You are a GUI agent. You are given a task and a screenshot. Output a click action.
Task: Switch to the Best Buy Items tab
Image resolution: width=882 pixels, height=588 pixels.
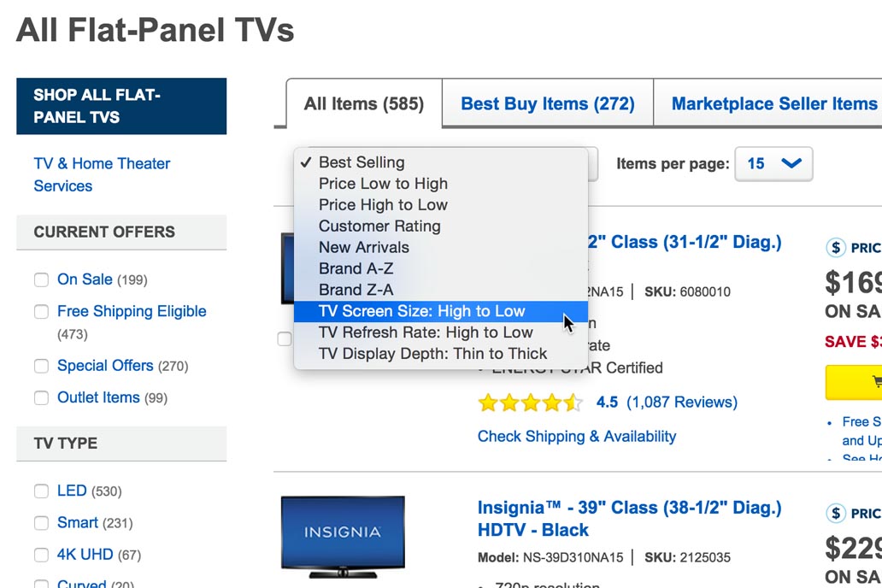point(547,103)
